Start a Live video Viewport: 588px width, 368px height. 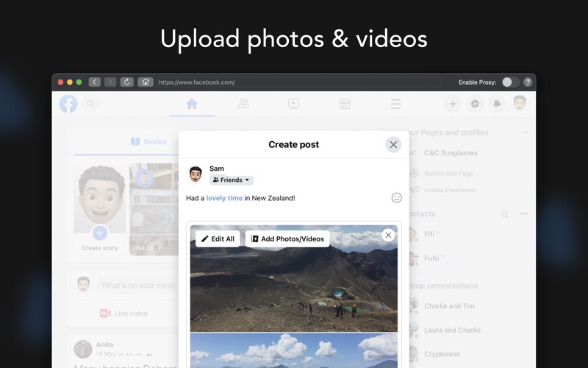[x=123, y=314]
